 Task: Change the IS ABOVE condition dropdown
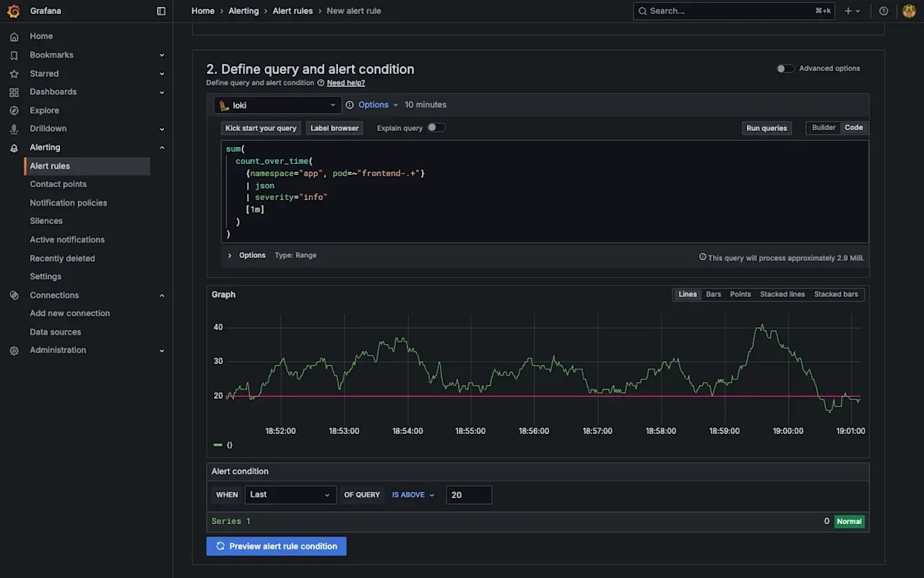(413, 495)
